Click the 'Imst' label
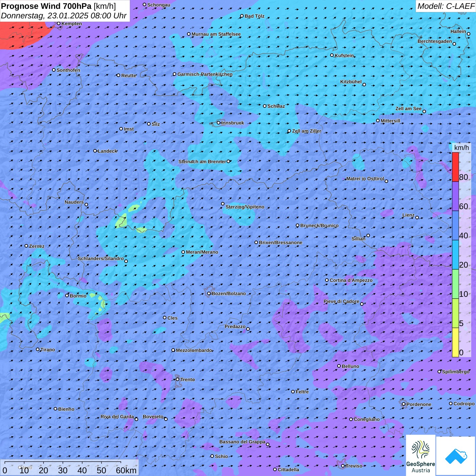Image resolution: width=476 pixels, height=476 pixels. (129, 129)
